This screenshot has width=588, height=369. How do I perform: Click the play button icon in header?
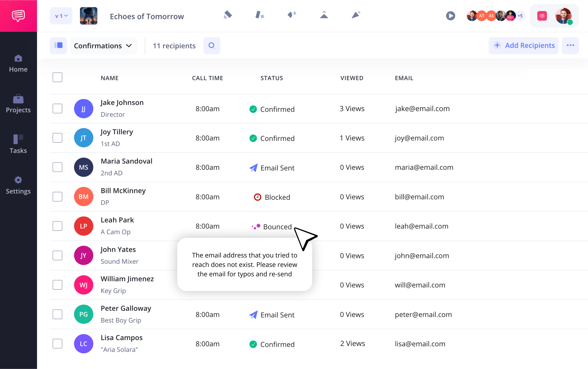(x=450, y=16)
